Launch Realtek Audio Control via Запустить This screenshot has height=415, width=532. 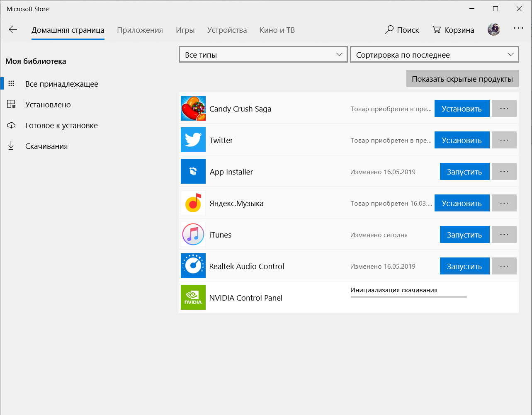coord(464,266)
